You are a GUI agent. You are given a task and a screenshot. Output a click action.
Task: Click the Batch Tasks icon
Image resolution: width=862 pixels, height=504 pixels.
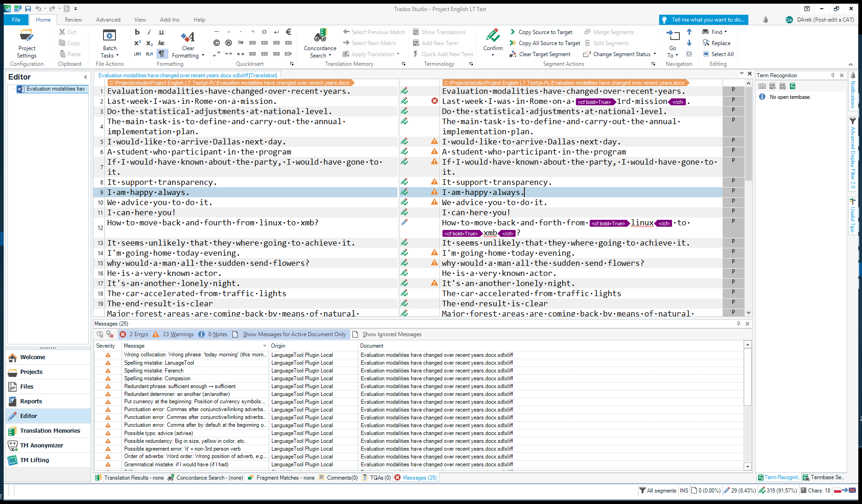click(x=109, y=36)
